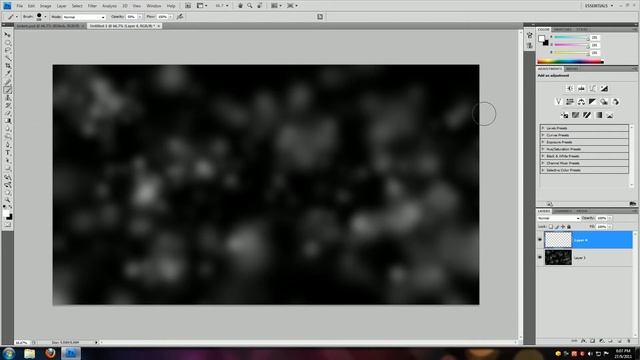The image size is (640, 360).
Task: Open the Windows Start menu
Action: click(x=9, y=353)
